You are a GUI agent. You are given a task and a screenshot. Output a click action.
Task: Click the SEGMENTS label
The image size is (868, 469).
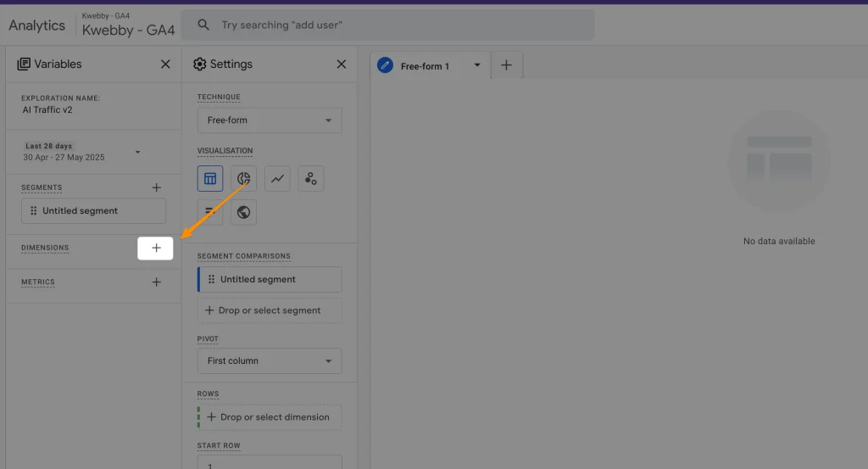click(42, 187)
